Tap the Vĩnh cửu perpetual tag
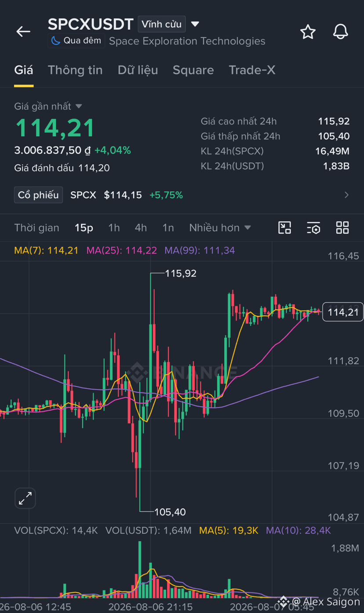Screen dimensions: 364x613 pos(162,24)
